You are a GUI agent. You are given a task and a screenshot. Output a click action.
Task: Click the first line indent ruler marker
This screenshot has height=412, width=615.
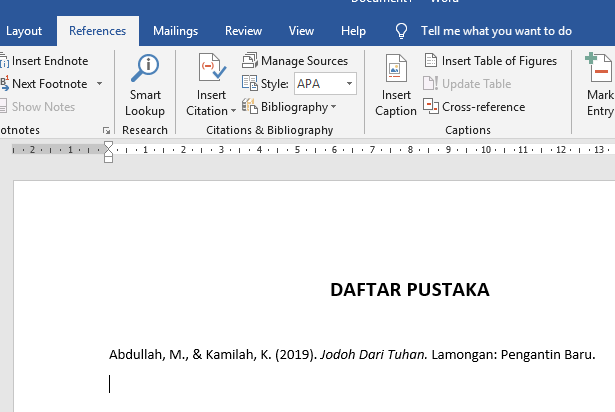109,145
